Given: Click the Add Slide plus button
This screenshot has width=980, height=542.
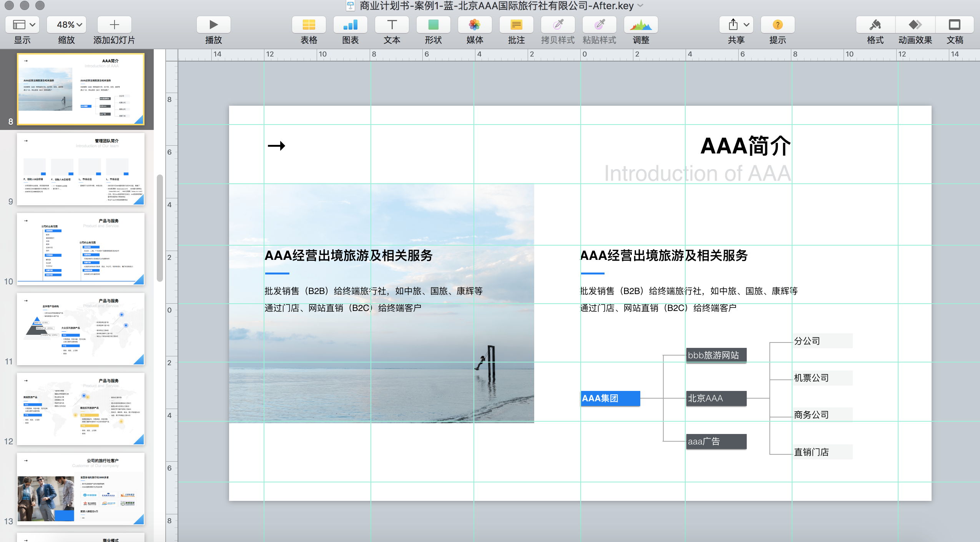Looking at the screenshot, I should pos(114,25).
